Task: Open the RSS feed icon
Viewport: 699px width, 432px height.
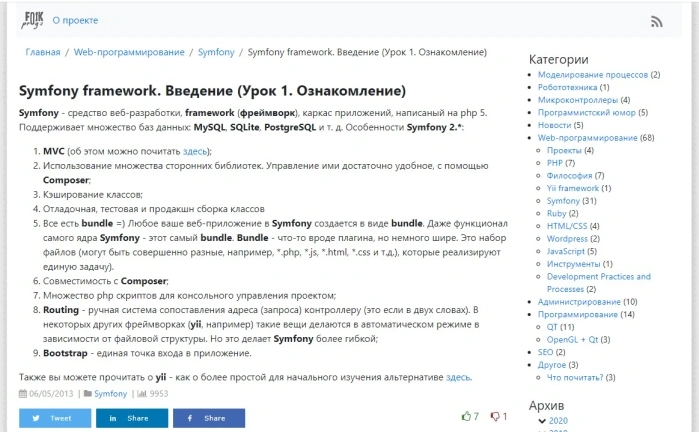Action: pos(656,21)
